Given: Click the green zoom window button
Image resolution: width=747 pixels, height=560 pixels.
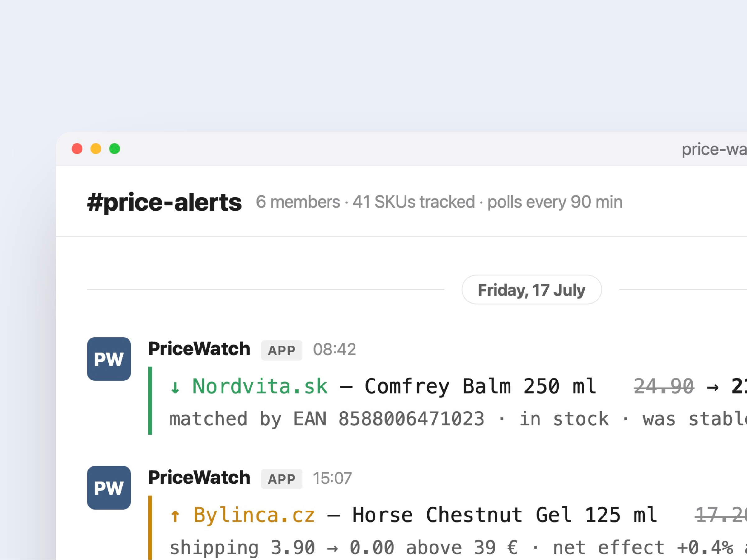Looking at the screenshot, I should (x=115, y=149).
